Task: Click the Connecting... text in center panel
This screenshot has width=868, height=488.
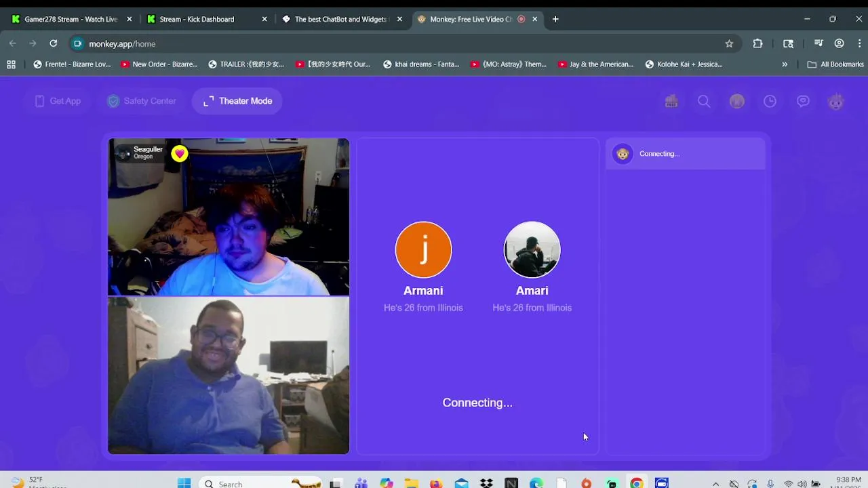Action: pyautogui.click(x=477, y=403)
